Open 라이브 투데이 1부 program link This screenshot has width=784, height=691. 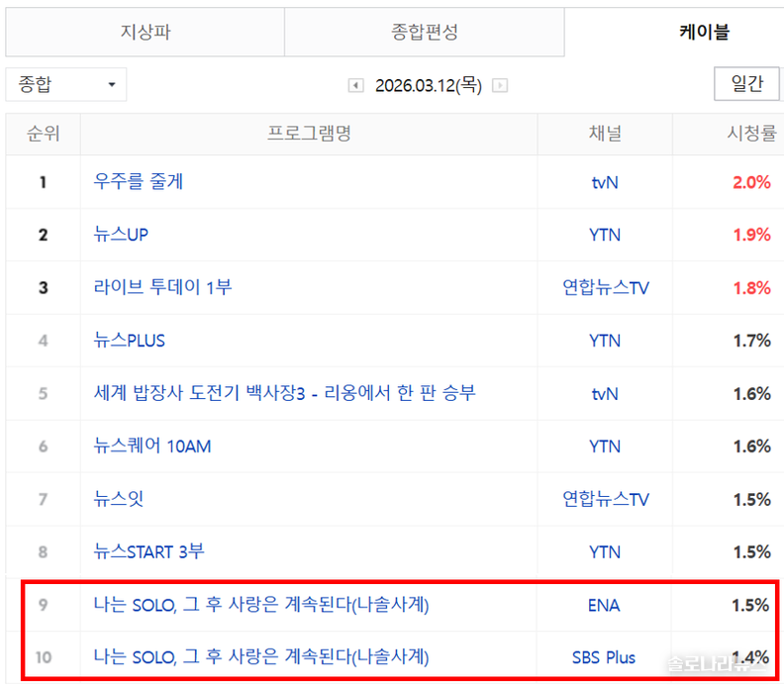pos(163,288)
